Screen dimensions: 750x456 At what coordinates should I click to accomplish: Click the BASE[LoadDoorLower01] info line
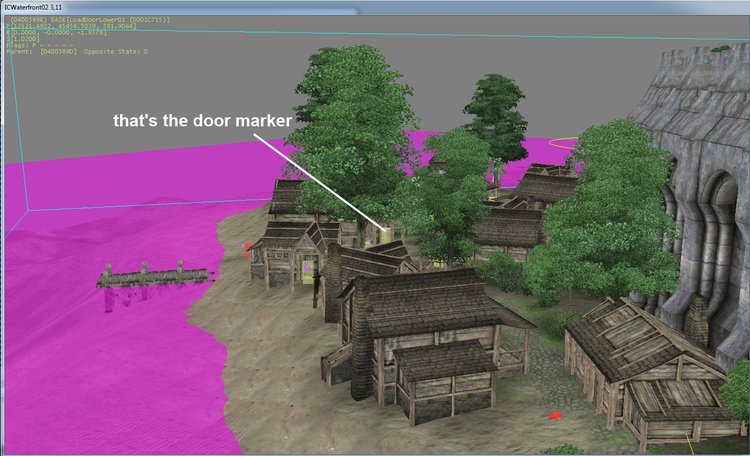(90, 20)
